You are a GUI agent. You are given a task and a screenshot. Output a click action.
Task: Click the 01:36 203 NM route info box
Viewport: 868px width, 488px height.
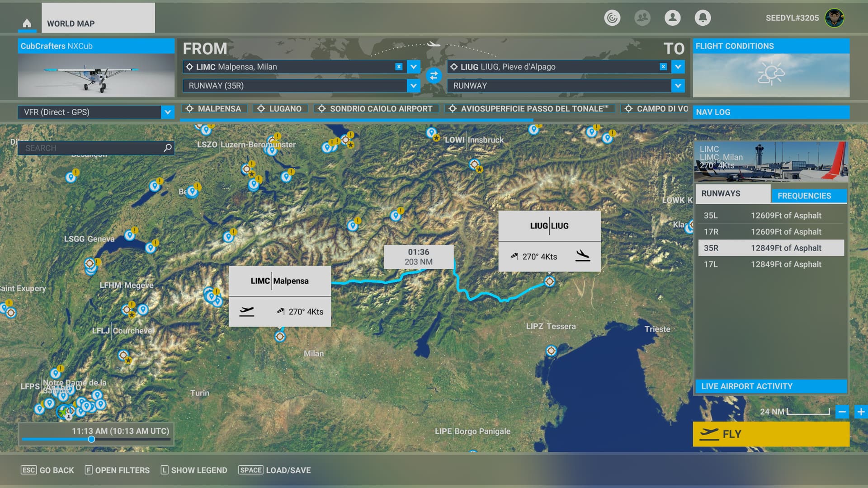tap(419, 257)
